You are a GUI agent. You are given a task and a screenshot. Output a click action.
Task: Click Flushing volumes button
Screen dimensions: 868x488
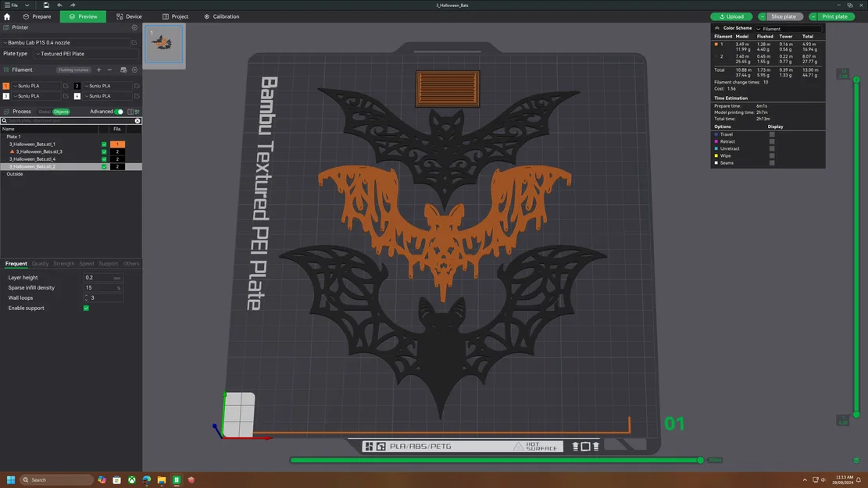point(73,70)
